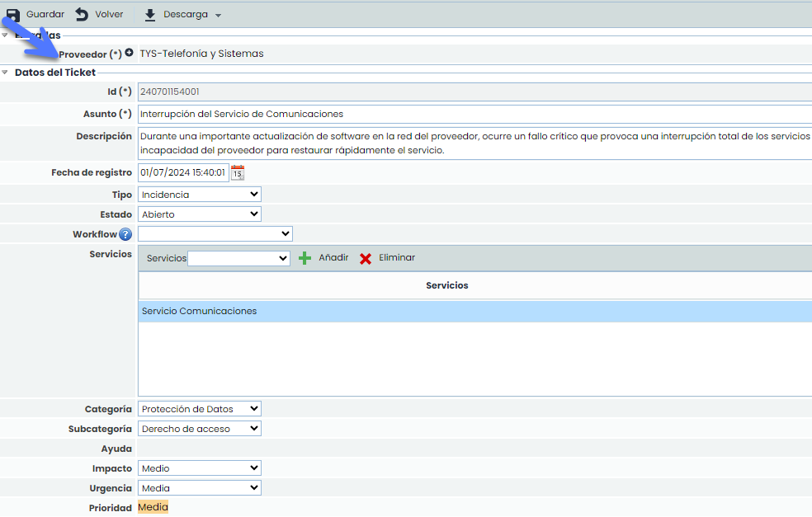Click the Media priority color label
This screenshot has width=812, height=517.
click(153, 508)
